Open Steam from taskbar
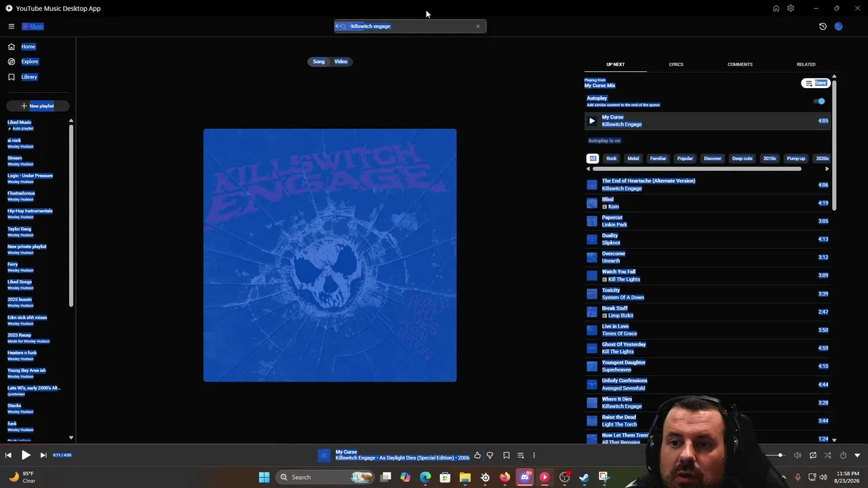 click(584, 477)
